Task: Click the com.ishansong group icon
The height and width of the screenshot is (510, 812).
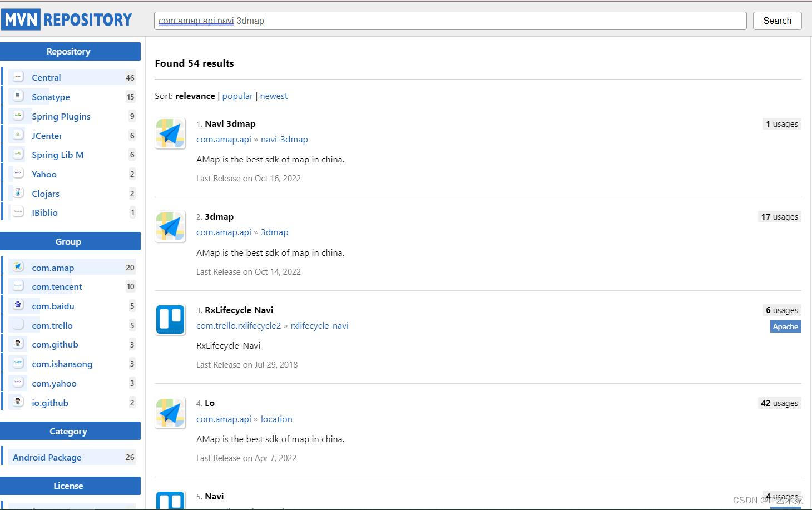Action: coord(18,363)
